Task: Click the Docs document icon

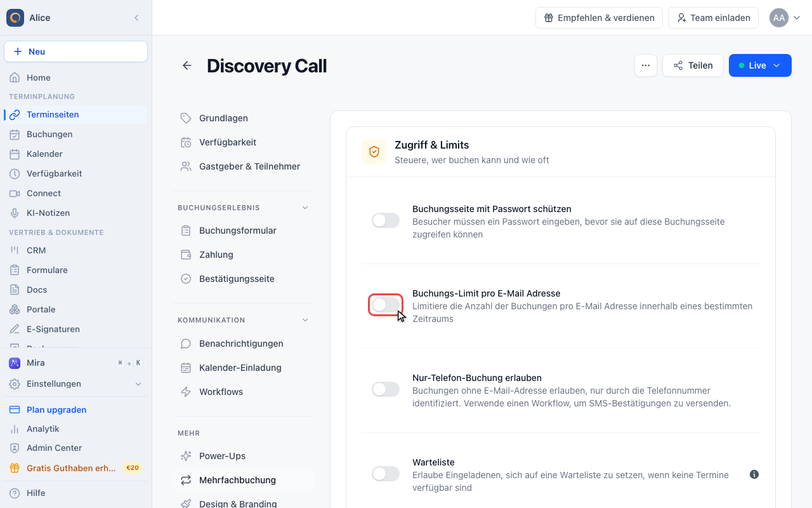Action: point(15,290)
